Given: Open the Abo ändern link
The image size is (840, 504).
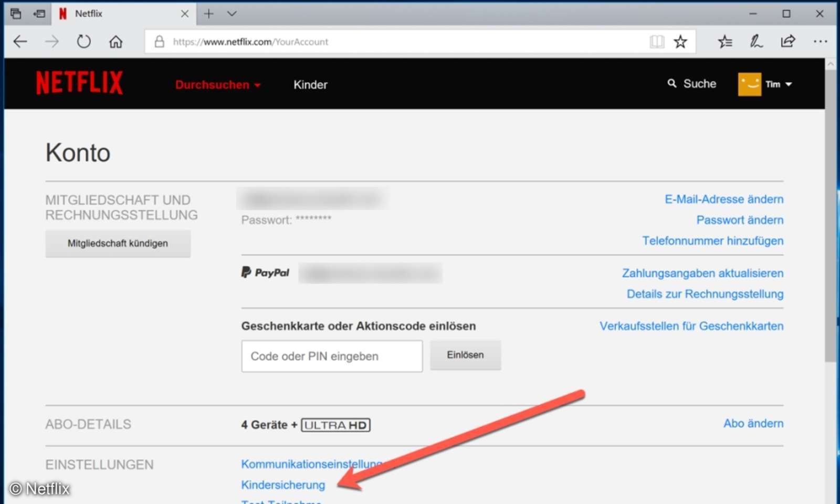Looking at the screenshot, I should [753, 423].
